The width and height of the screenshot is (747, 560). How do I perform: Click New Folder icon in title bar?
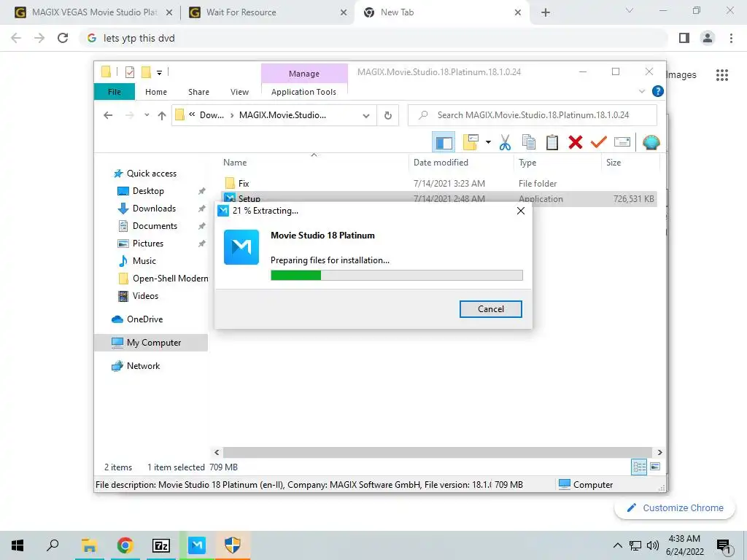(146, 72)
